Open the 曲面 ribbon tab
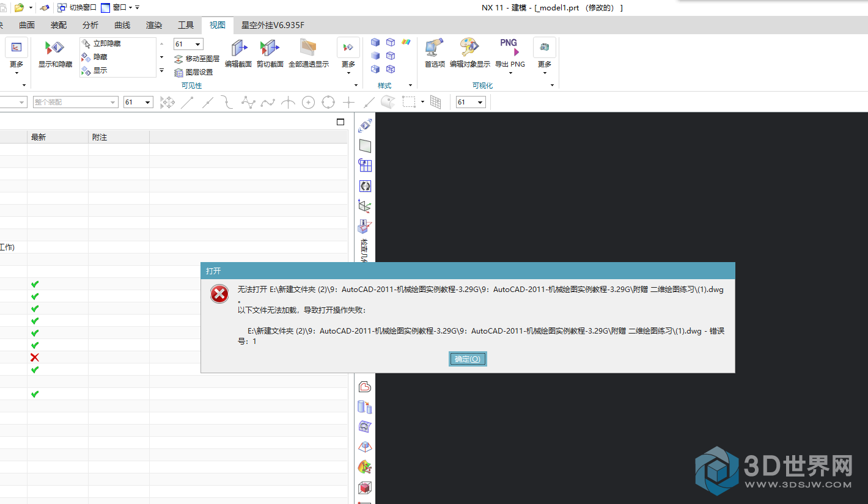Screen dimensions: 868x504 tap(27, 25)
